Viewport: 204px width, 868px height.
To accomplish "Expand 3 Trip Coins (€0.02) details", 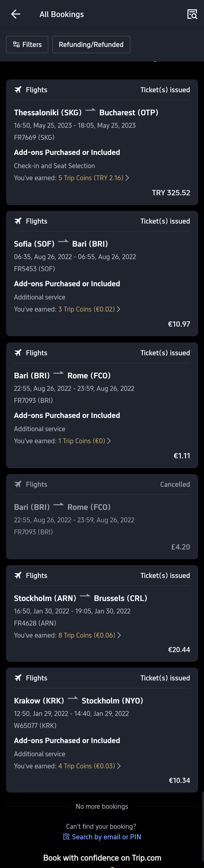I will (x=118, y=309).
